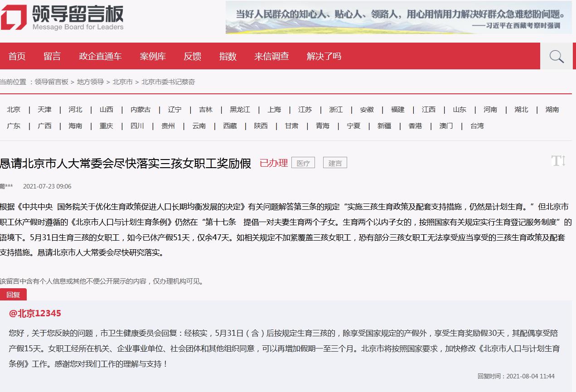The width and height of the screenshot is (576, 392).
Task: Open the 首页 navigation menu item
Action: (17, 56)
